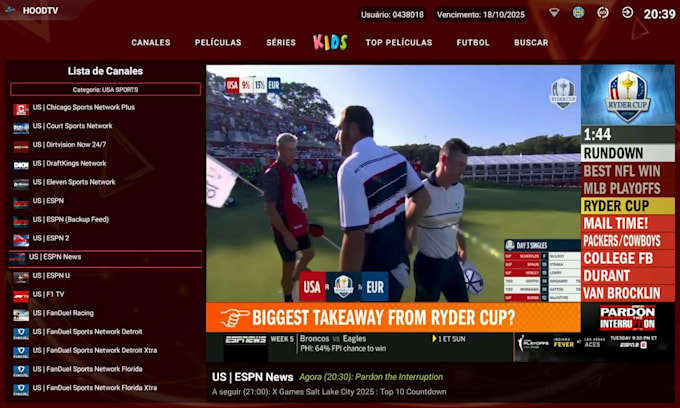Select US | DraftKings Network channel
The height and width of the screenshot is (408, 680).
coord(69,163)
